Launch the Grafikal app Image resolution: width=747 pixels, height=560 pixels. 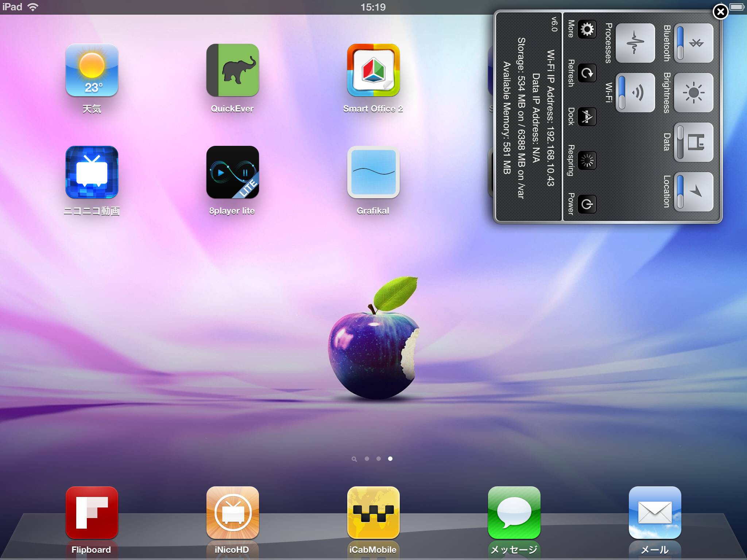tap(373, 172)
